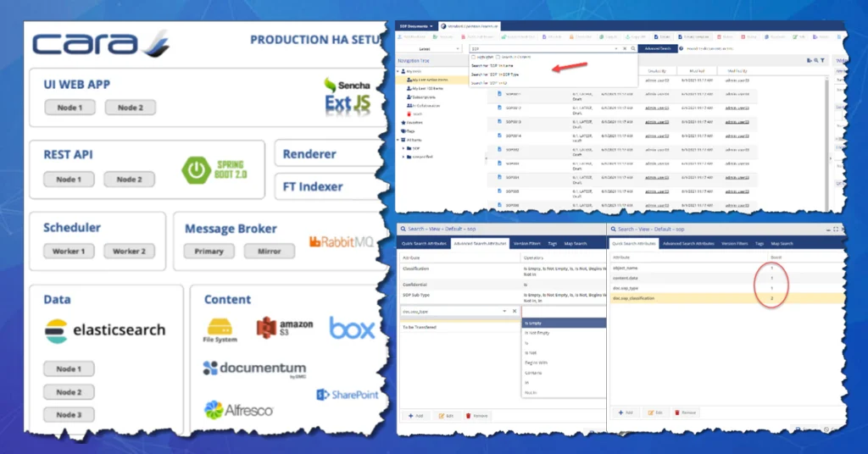
Task: Click the SharePoint logo
Action: [x=347, y=395]
